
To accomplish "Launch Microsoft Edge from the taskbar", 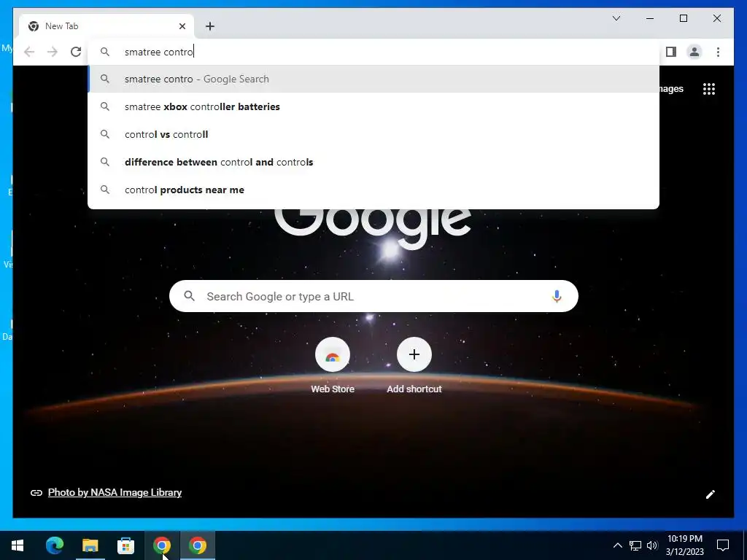I will (x=54, y=545).
